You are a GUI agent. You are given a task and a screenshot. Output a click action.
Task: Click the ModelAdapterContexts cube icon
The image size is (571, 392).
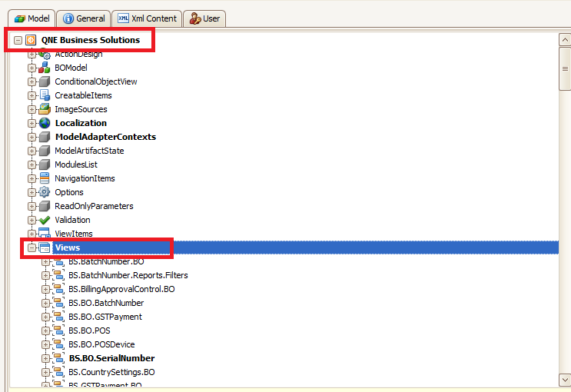coord(45,137)
